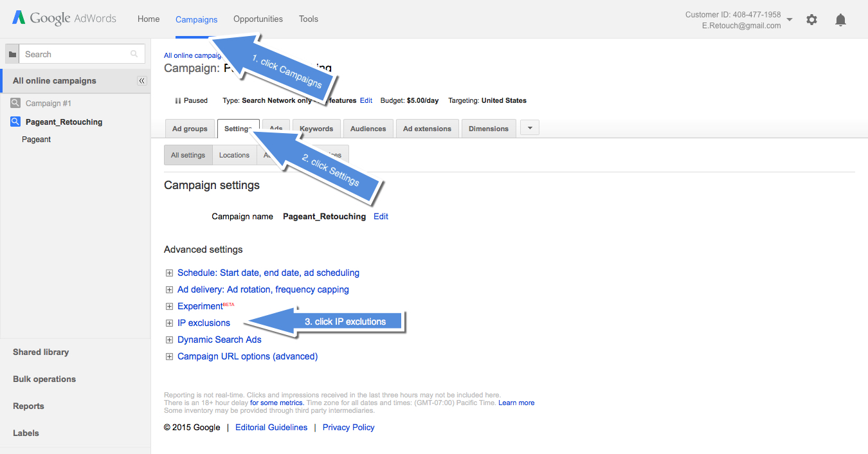Click the Budget $5.00/day text

coord(411,100)
